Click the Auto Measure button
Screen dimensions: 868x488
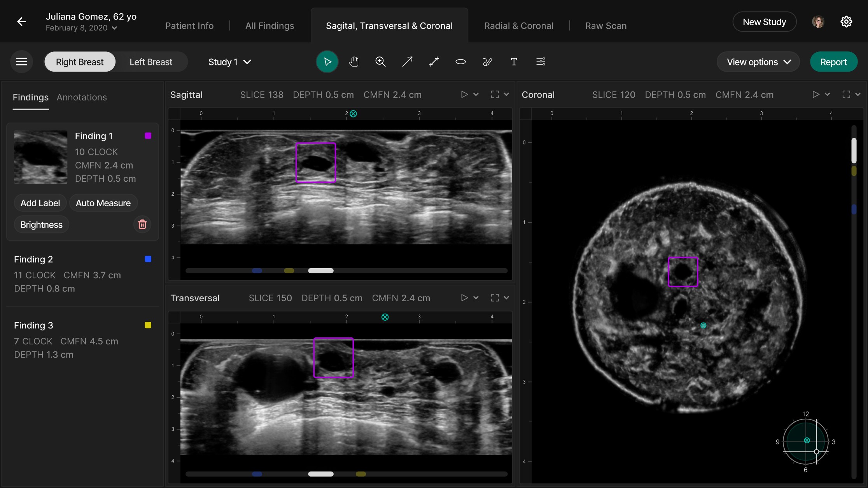point(103,203)
